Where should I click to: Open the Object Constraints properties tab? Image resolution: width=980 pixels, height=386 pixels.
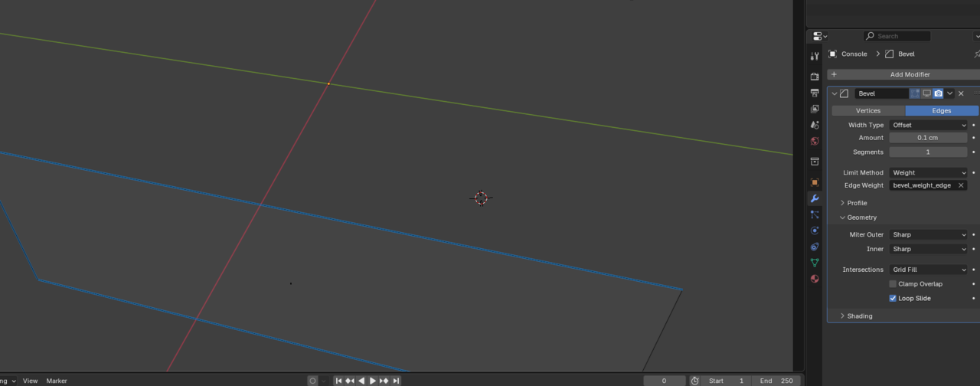[x=815, y=247]
